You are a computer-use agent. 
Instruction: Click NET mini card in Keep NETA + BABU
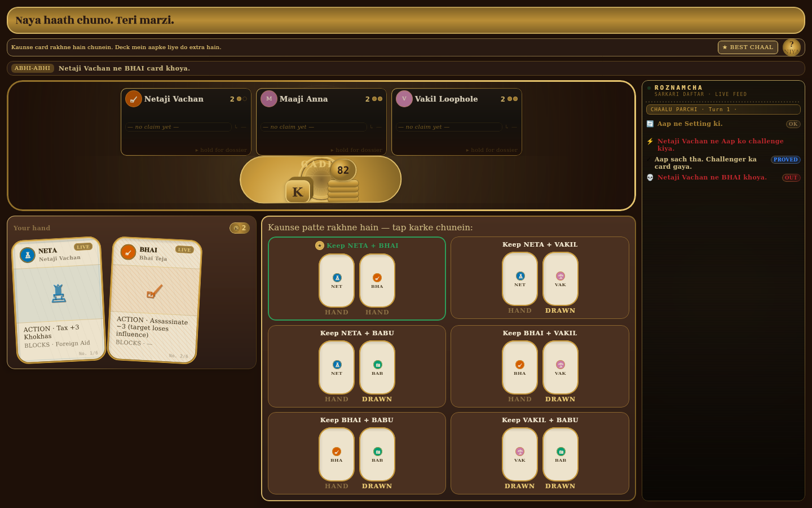coord(337,367)
